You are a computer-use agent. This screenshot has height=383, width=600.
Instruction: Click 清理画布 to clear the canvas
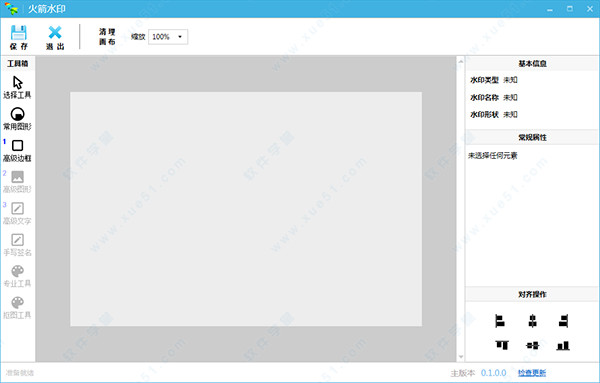pyautogui.click(x=107, y=37)
